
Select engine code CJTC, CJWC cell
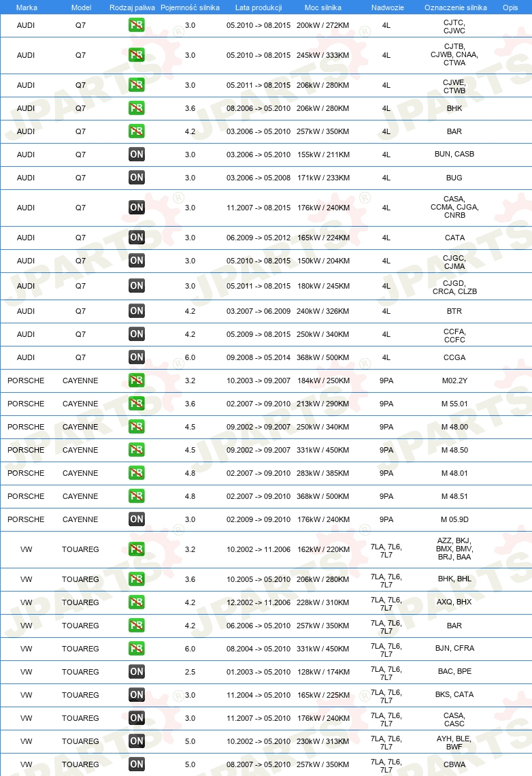[454, 27]
